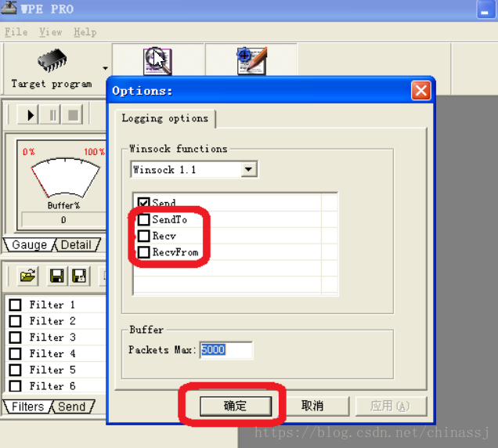Click the disabled 应用(A) apply button
This screenshot has width=498, height=448.
pos(391,406)
